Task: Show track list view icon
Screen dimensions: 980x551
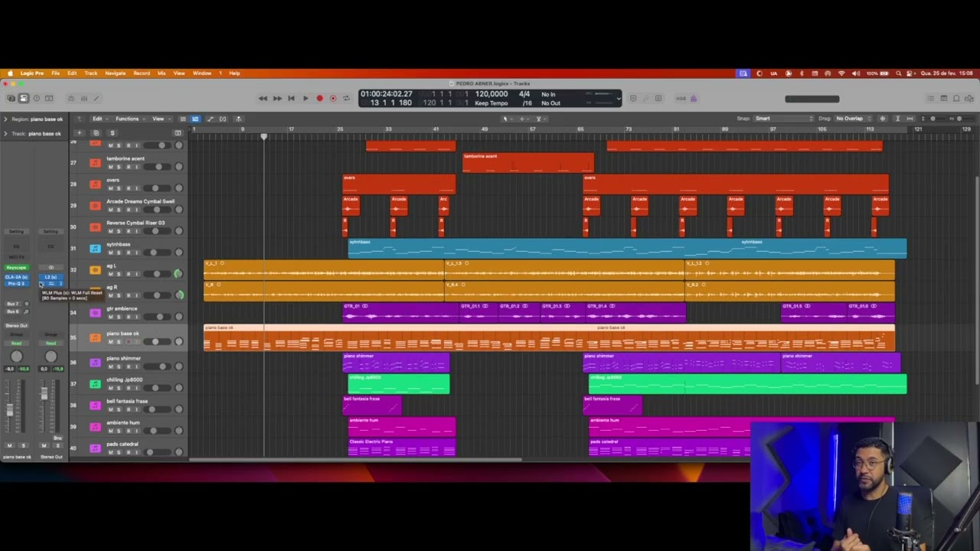Action: pos(182,119)
